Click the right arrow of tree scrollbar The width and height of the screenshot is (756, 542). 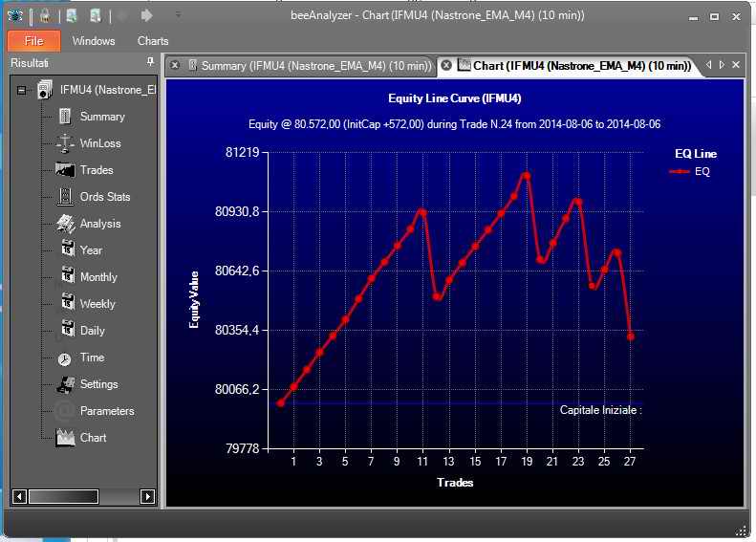point(147,497)
